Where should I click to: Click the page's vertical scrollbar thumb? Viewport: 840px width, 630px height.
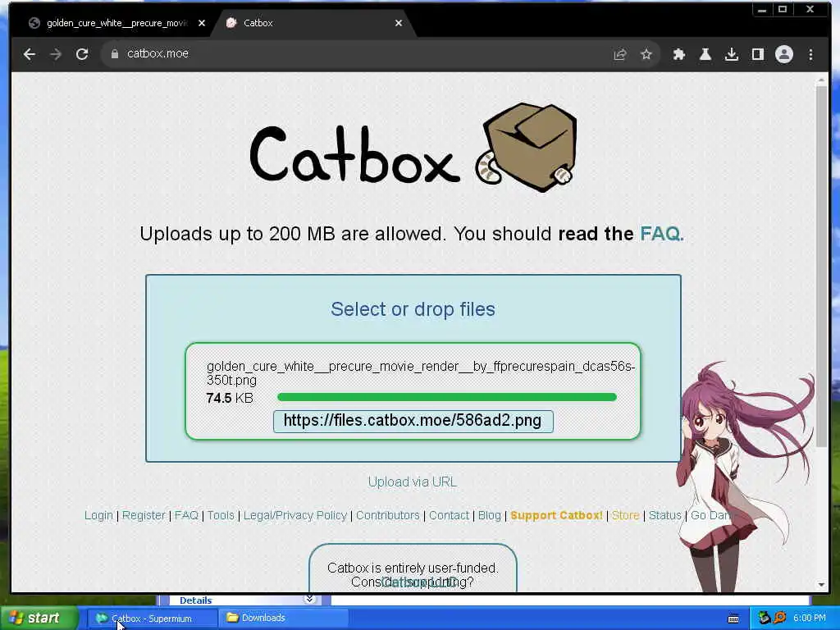click(x=822, y=267)
